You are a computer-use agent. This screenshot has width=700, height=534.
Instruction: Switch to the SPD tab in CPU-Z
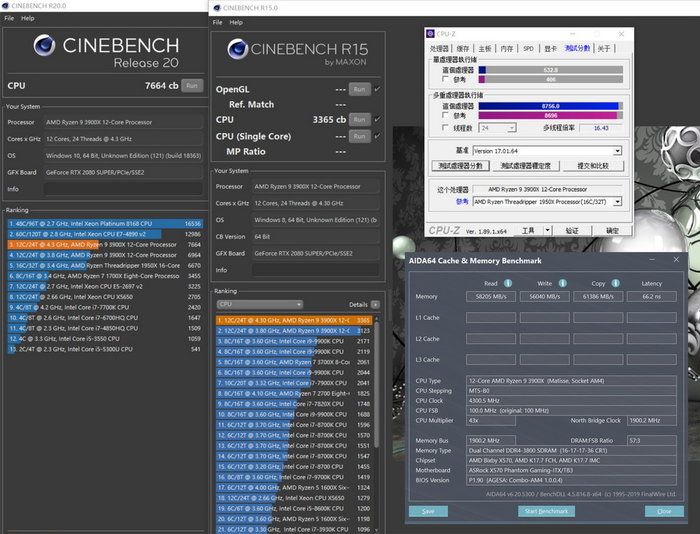coord(528,48)
